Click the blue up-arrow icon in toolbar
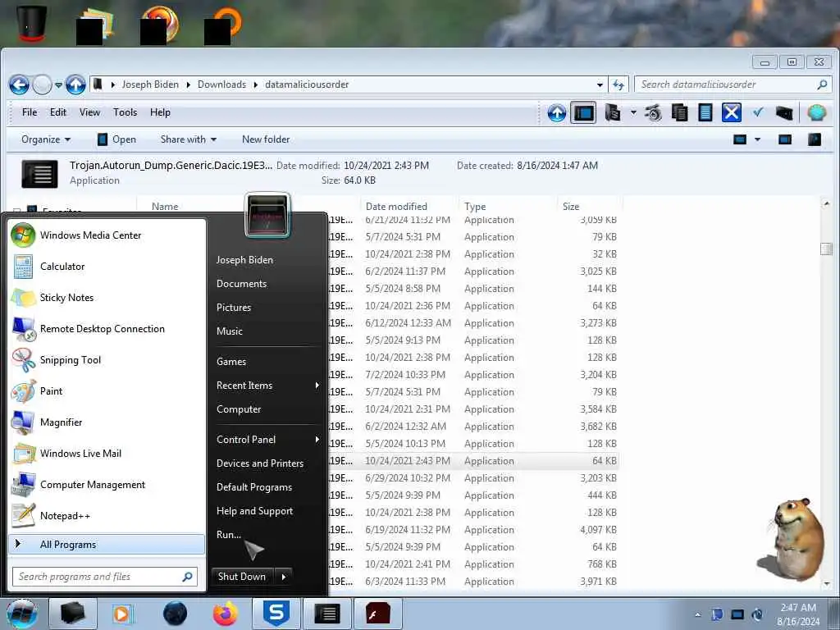Viewport: 840px width, 630px height. pyautogui.click(x=557, y=113)
